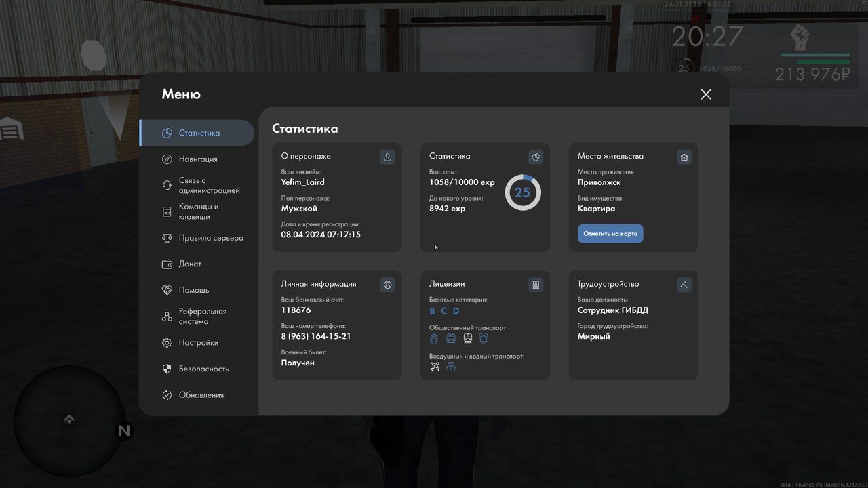This screenshot has width=868, height=488.
Task: Click the gender value Мужской
Action: 299,209
